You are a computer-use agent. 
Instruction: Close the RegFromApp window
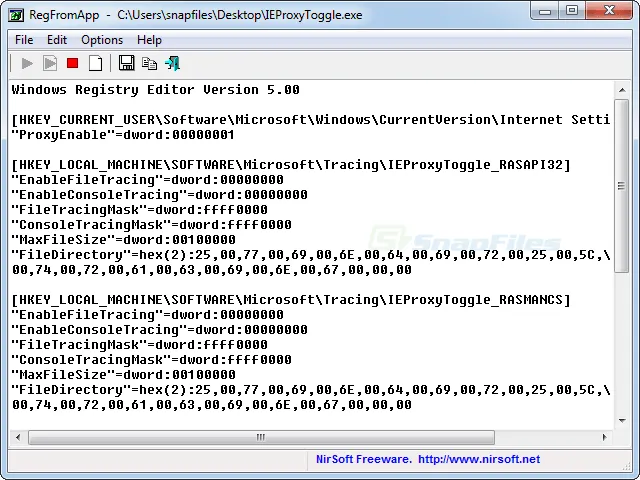coord(609,11)
